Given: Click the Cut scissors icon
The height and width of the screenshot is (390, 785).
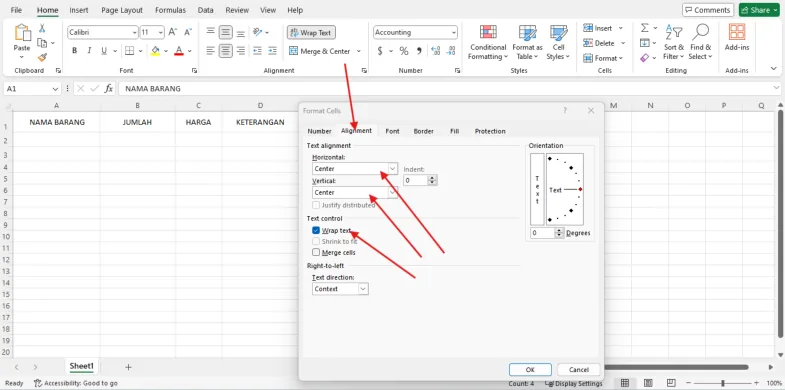Looking at the screenshot, I should click(x=43, y=29).
